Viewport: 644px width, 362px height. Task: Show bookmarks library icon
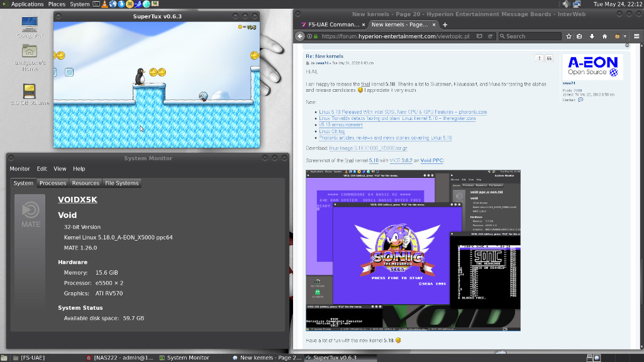point(579,36)
